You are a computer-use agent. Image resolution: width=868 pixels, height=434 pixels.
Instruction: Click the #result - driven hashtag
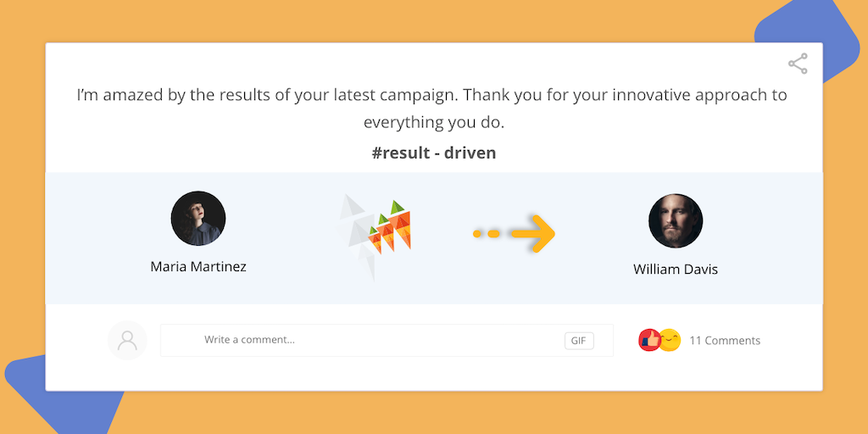click(x=434, y=153)
